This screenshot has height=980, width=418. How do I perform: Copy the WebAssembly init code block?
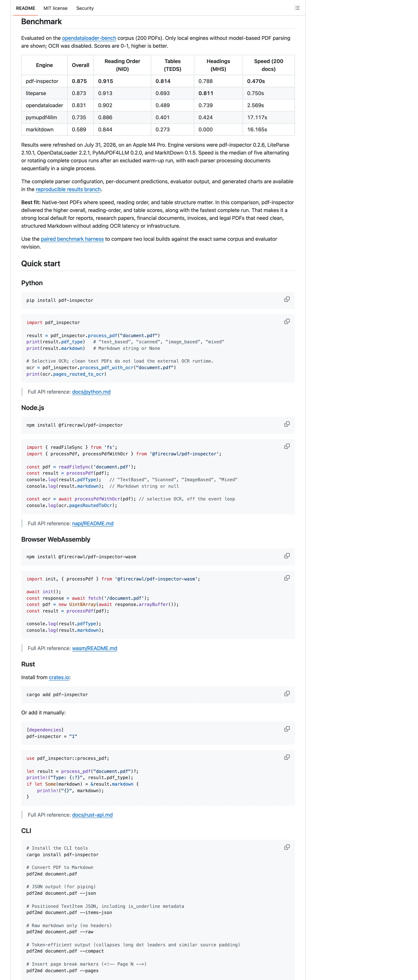click(287, 578)
